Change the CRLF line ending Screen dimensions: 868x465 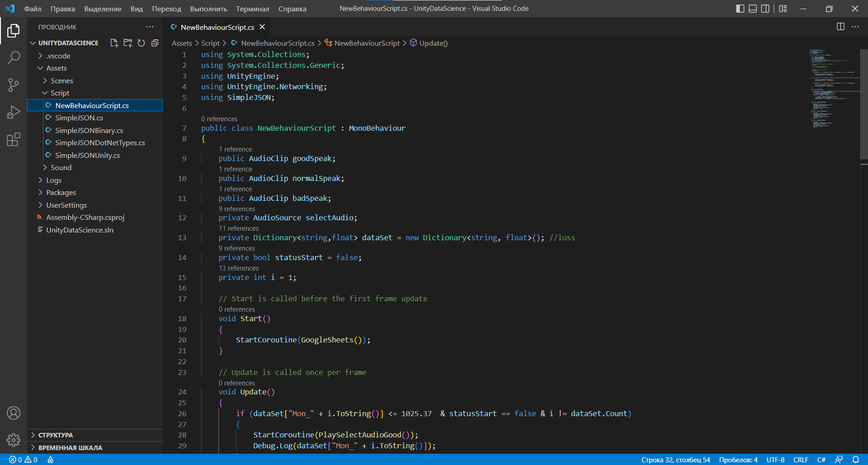coord(801,460)
